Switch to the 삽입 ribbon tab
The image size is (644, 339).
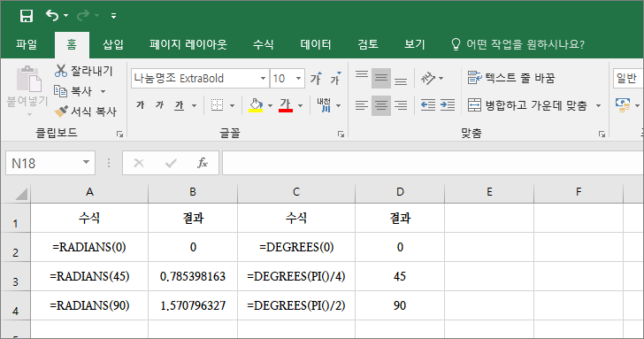pos(113,44)
